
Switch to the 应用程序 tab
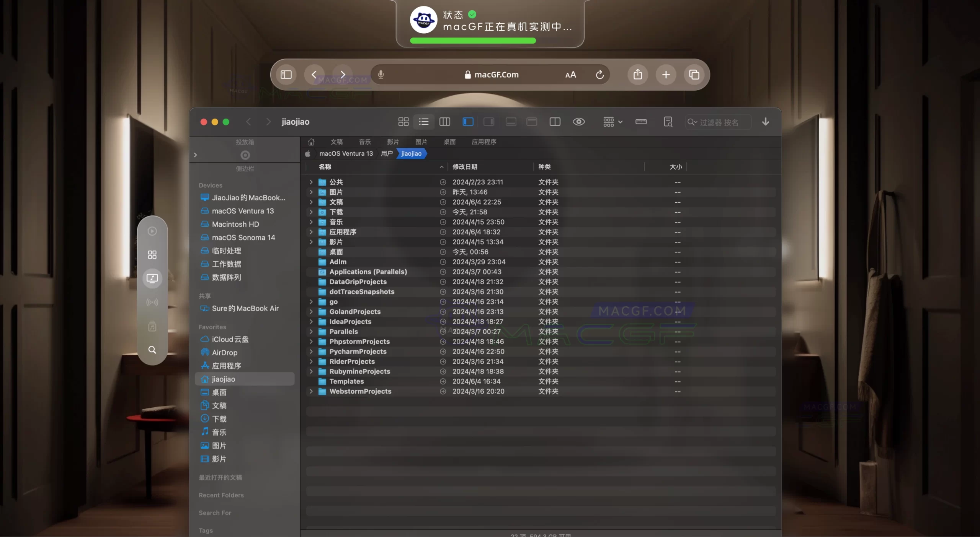coord(483,142)
